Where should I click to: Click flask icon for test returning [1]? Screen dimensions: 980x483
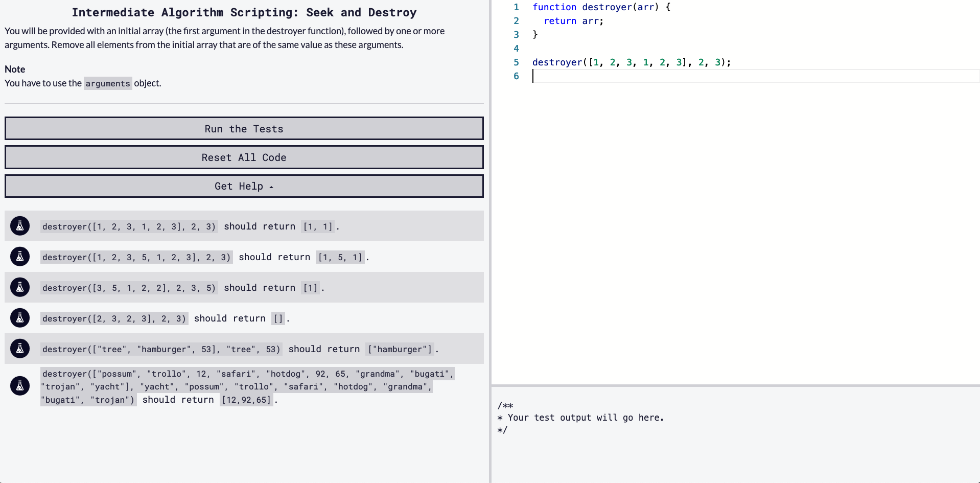[20, 287]
